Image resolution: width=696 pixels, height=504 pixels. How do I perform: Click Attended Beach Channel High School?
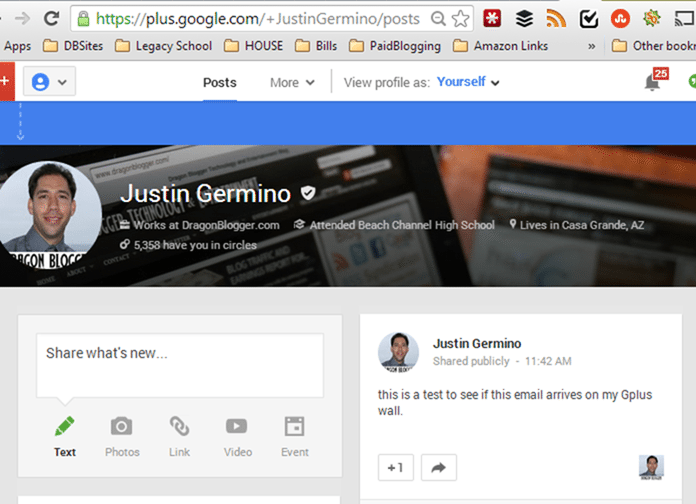point(394,225)
